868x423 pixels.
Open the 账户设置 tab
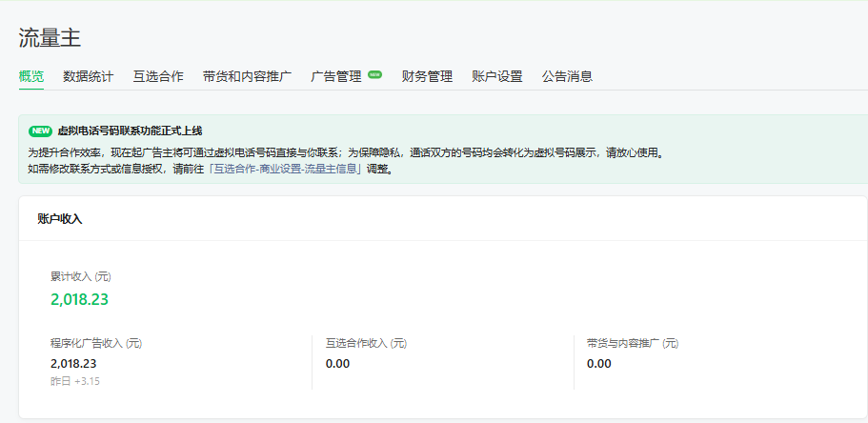(x=497, y=76)
